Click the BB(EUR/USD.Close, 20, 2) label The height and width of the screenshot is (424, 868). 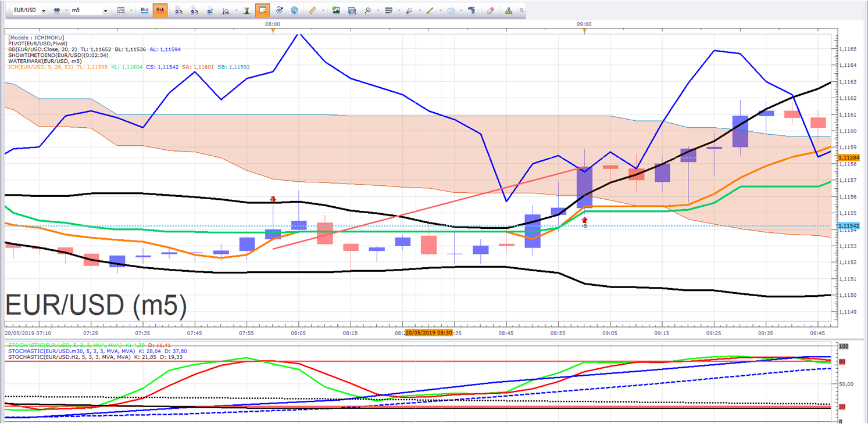coord(44,49)
